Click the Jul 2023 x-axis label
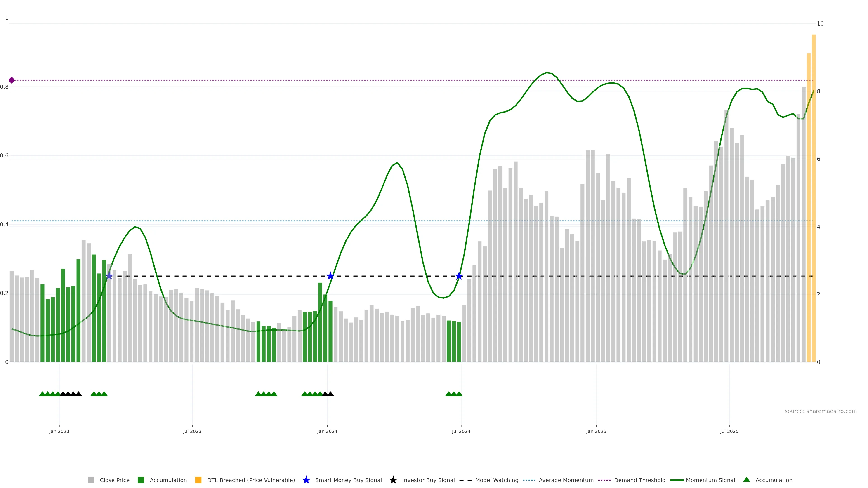 [192, 432]
